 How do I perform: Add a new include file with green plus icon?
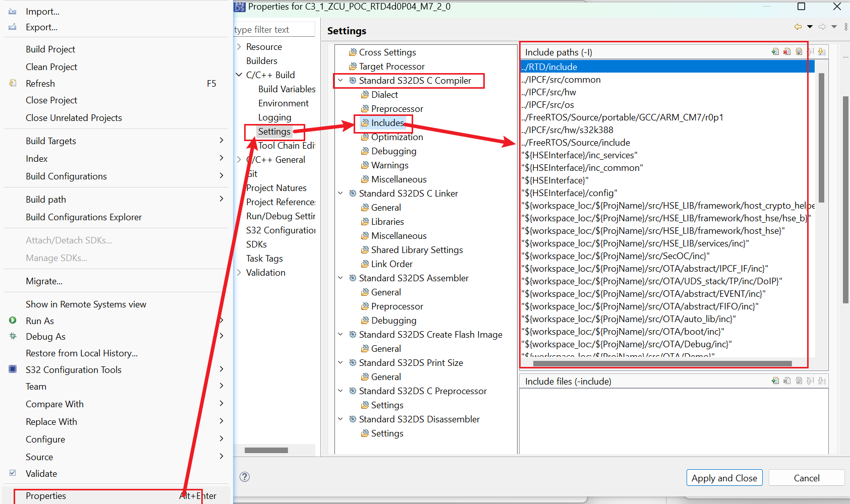point(775,381)
